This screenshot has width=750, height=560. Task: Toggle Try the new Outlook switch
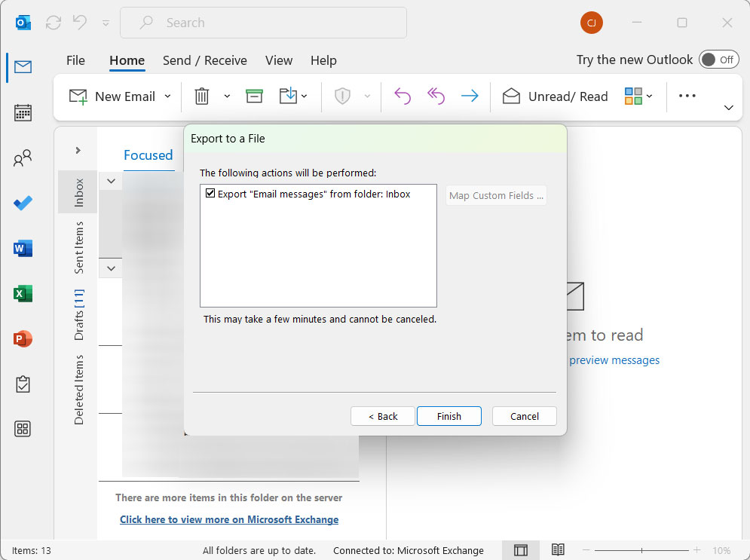719,60
